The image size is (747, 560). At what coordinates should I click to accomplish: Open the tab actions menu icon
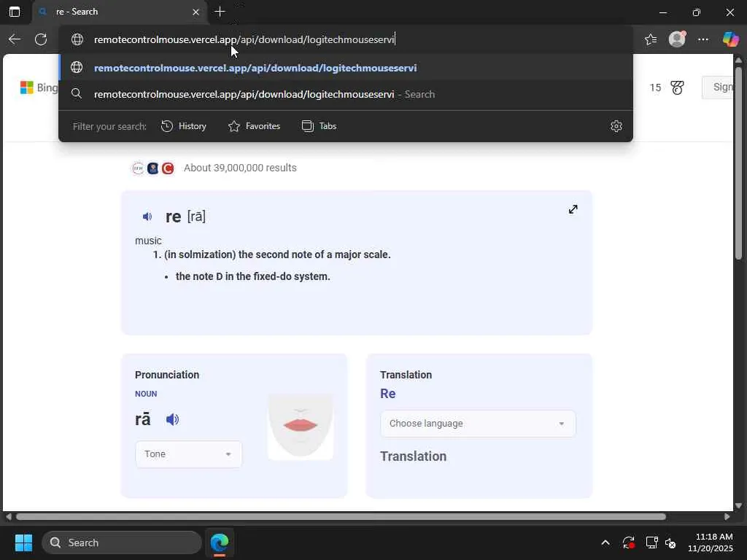click(15, 12)
